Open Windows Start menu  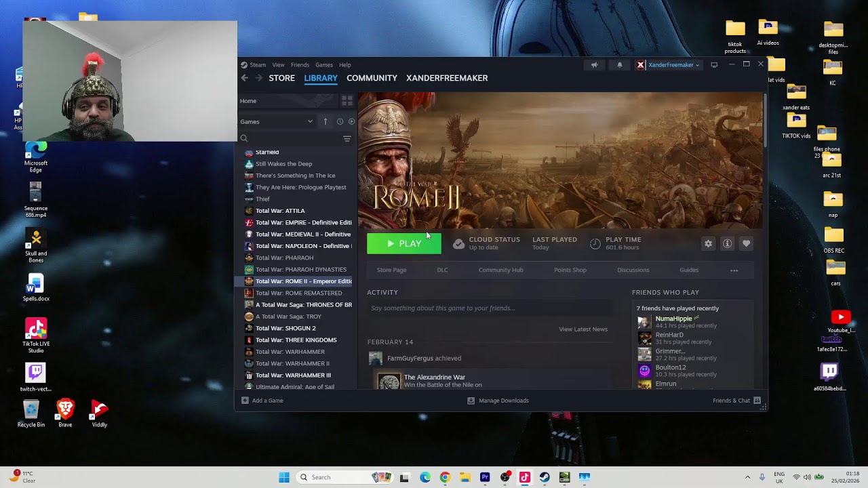point(284,477)
